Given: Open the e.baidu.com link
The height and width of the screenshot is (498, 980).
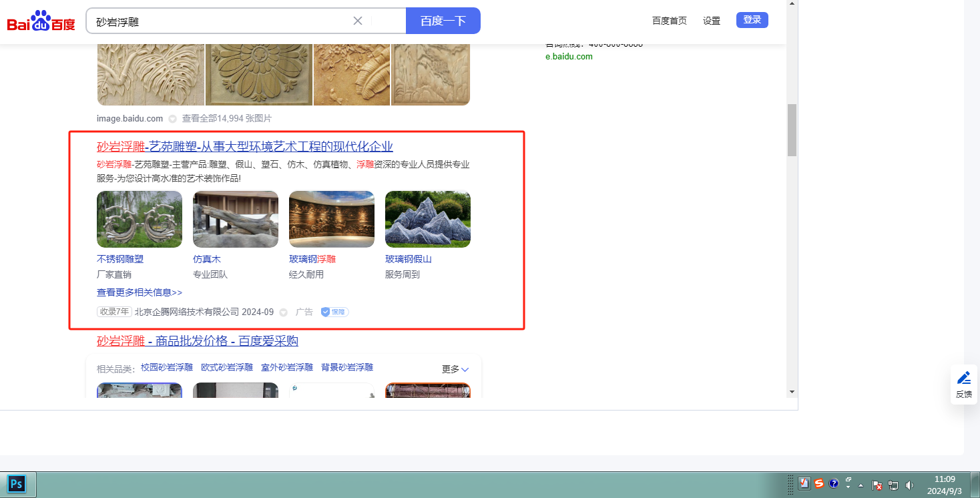Looking at the screenshot, I should click(x=569, y=57).
